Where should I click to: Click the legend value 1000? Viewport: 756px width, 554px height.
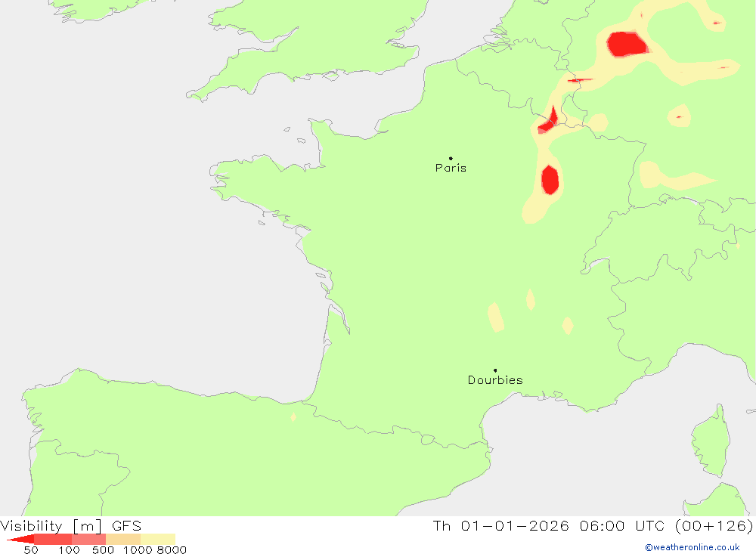click(138, 550)
